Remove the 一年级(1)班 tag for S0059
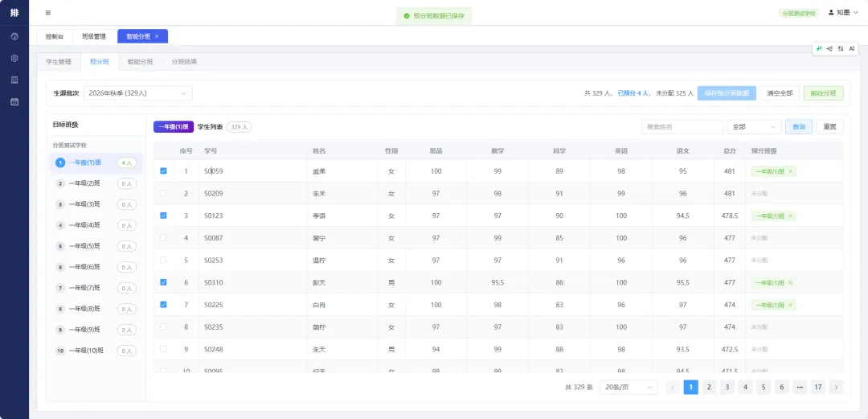 pyautogui.click(x=790, y=171)
